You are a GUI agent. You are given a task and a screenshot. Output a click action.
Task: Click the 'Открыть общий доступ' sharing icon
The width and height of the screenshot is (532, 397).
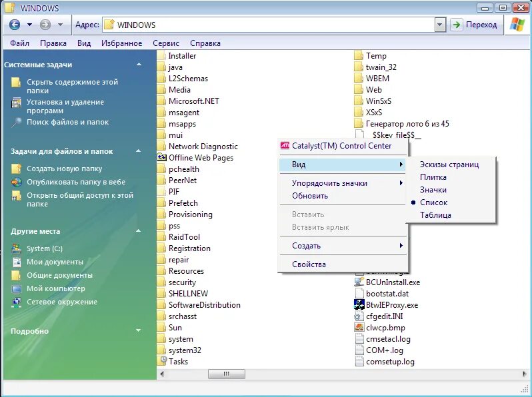point(16,196)
